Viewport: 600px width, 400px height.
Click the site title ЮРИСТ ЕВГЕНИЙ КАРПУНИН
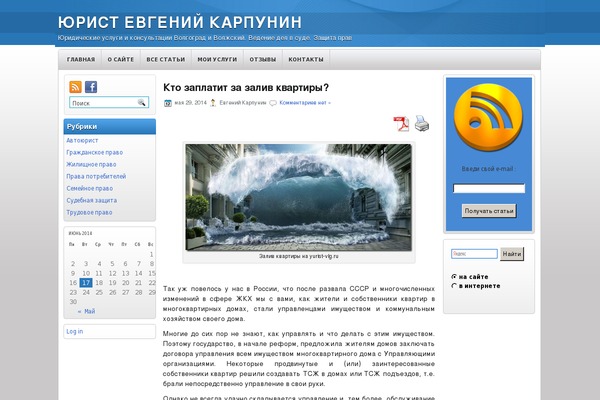tap(180, 22)
